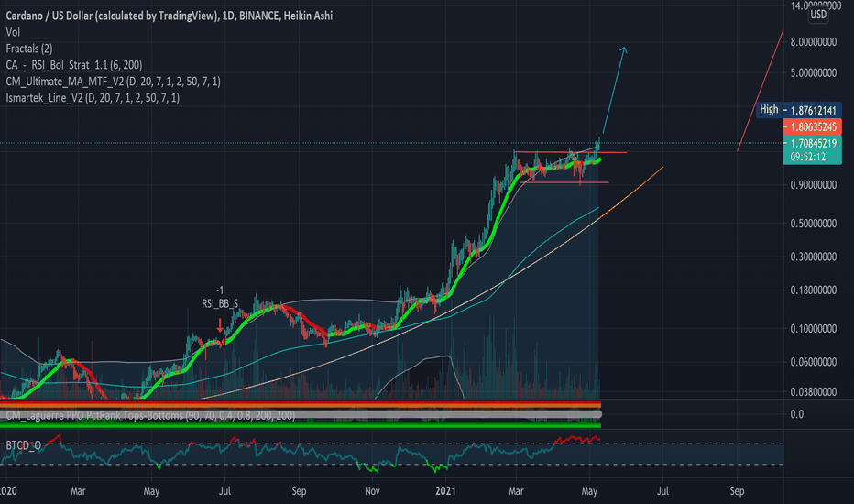854x504 pixels.
Task: Click the 8.00000000 price axis label
Action: click(x=813, y=42)
